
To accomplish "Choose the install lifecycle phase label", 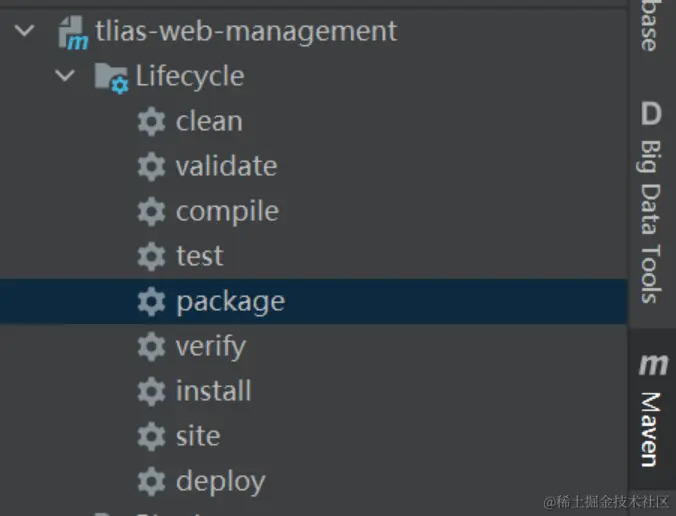I will pos(213,391).
